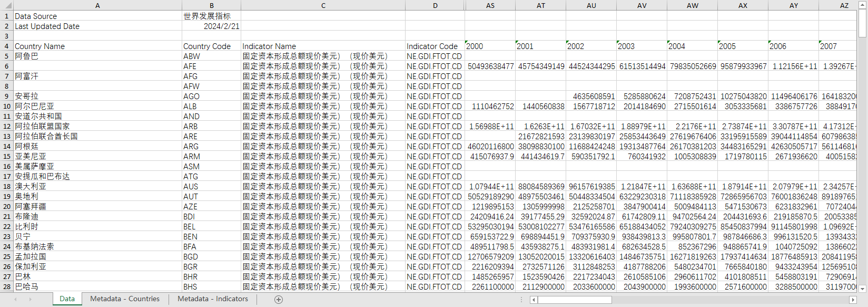Click the value 4635608591 in Angola's row
868x307 pixels.
[x=591, y=96]
